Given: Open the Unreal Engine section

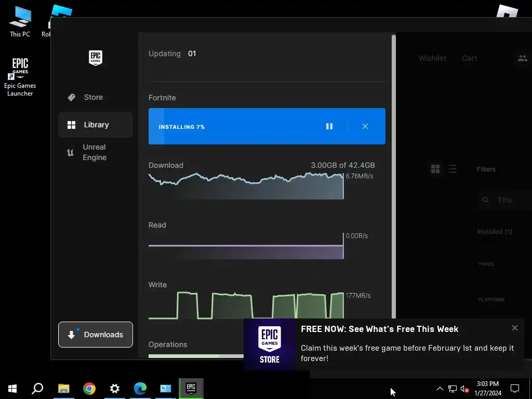Looking at the screenshot, I should pyautogui.click(x=96, y=152).
